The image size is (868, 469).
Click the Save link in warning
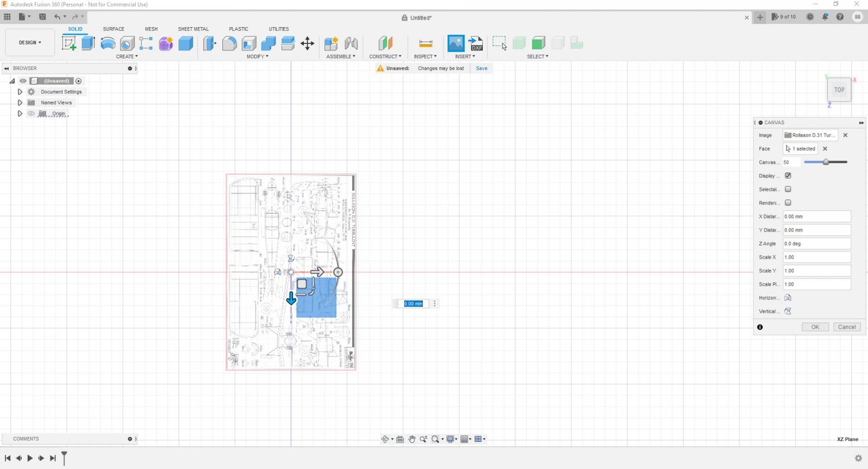pos(482,68)
